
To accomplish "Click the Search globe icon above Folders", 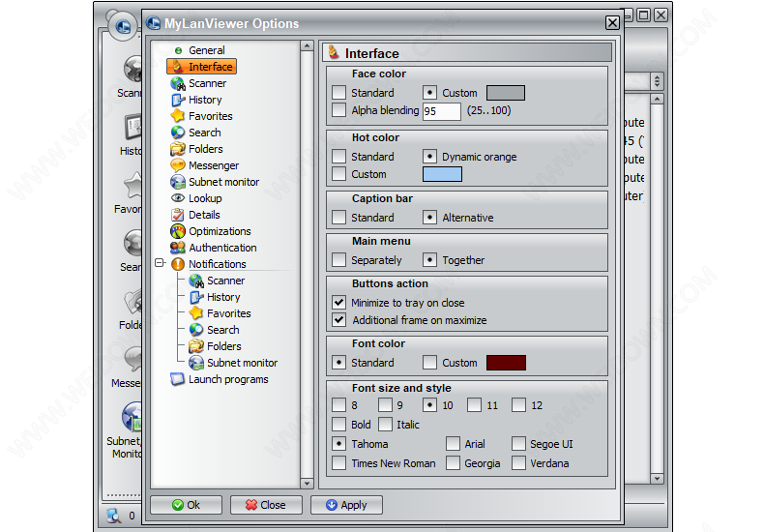I will tap(178, 133).
